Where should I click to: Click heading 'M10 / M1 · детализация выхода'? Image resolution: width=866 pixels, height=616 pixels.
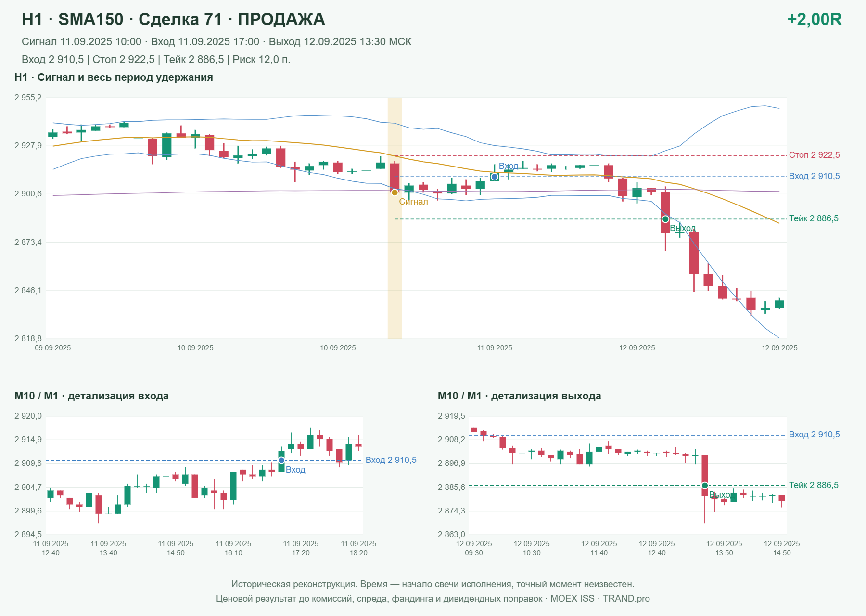520,396
